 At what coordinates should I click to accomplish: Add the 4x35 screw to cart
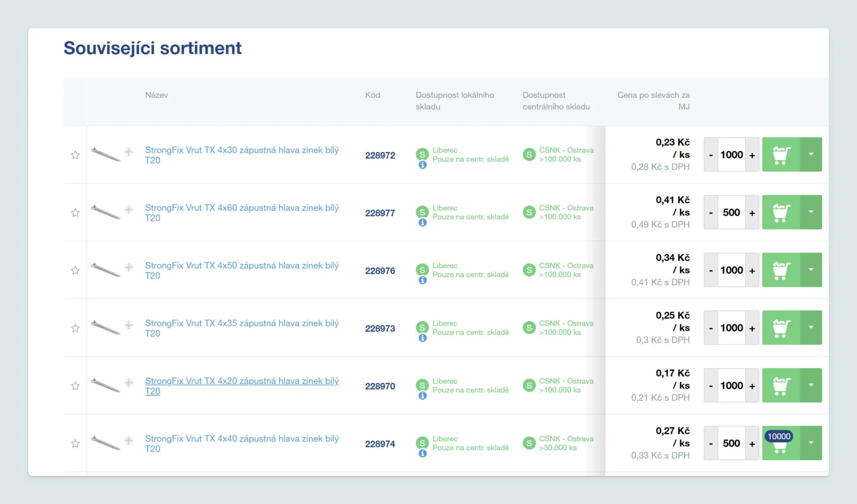(x=781, y=328)
